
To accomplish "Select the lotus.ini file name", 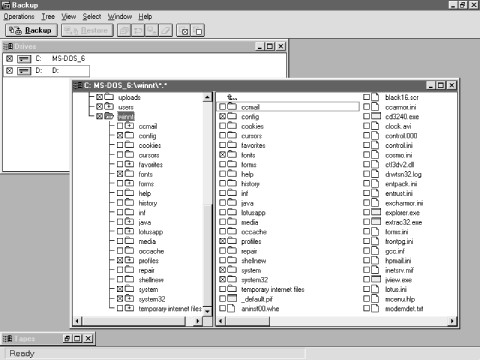I will 396,289.
